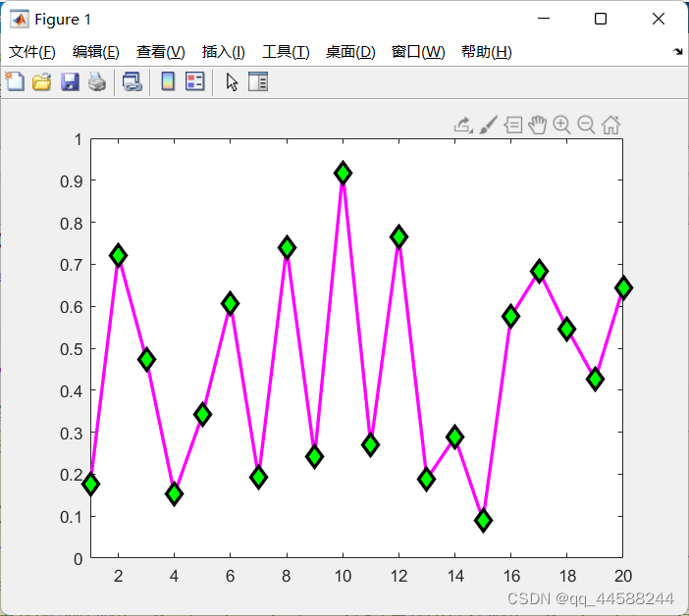689x616 pixels.
Task: Insert a colorbar from the toolbar
Action: (x=168, y=81)
